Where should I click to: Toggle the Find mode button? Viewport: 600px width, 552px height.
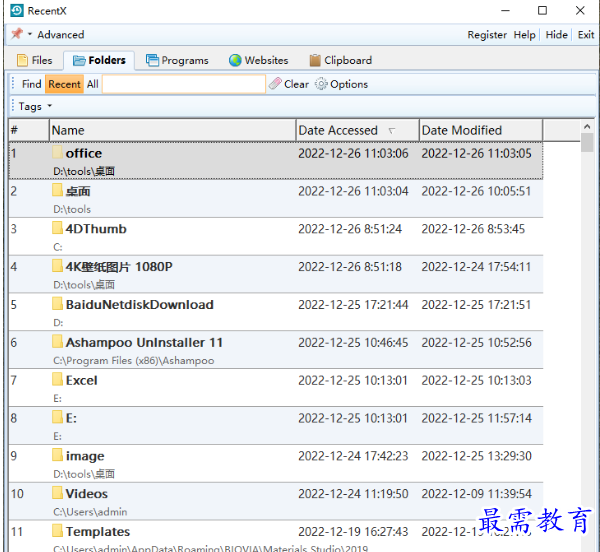pyautogui.click(x=32, y=84)
